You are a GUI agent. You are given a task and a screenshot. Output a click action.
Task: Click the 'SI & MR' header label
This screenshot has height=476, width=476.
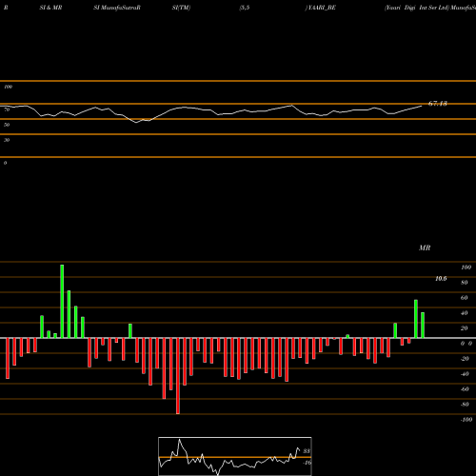(50, 8)
